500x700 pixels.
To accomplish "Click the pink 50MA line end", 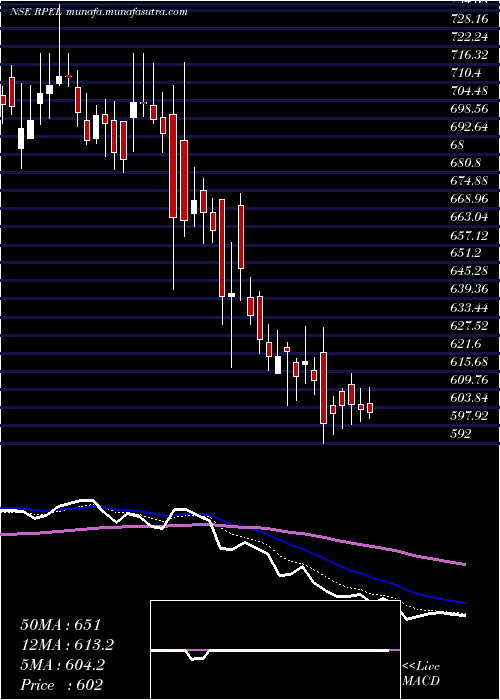I will [x=464, y=565].
